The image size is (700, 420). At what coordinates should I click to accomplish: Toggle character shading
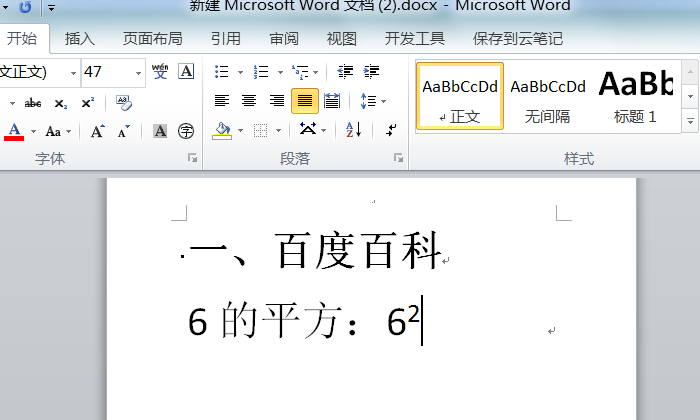point(160,131)
